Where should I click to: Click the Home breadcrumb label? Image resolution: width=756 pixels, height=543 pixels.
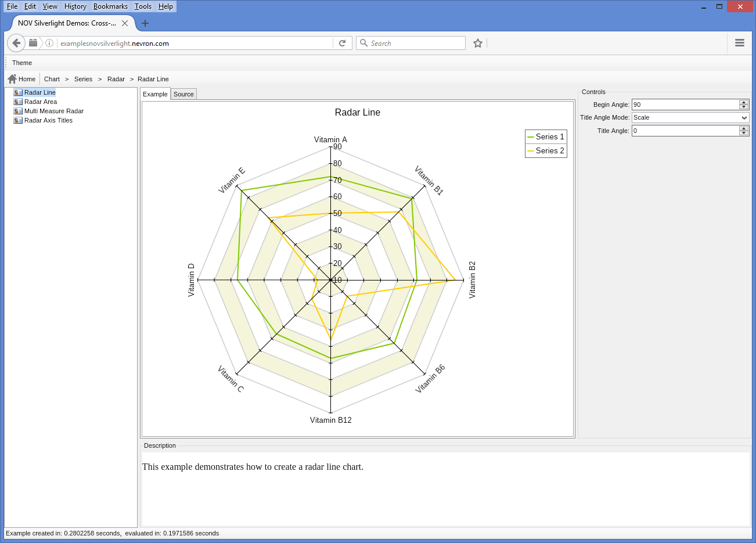tap(27, 79)
